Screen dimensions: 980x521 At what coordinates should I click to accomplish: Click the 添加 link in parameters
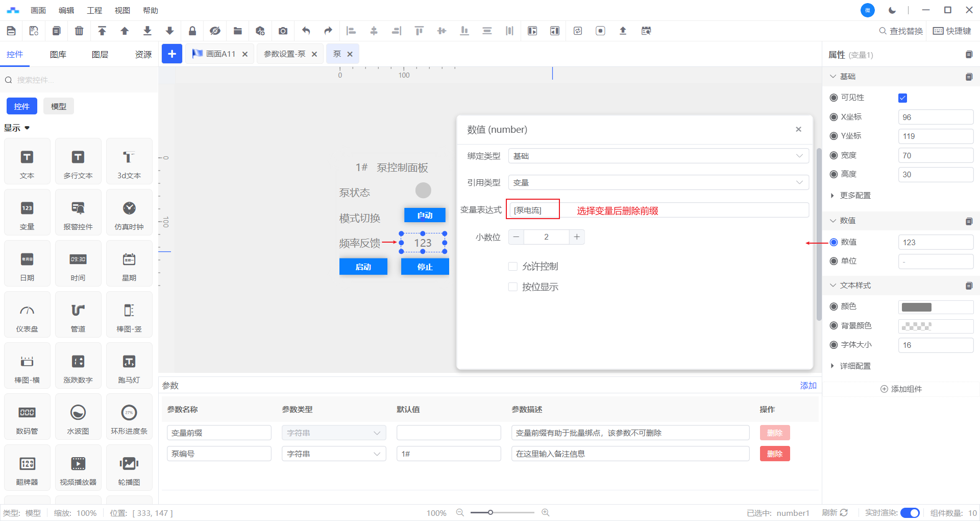[x=808, y=386]
